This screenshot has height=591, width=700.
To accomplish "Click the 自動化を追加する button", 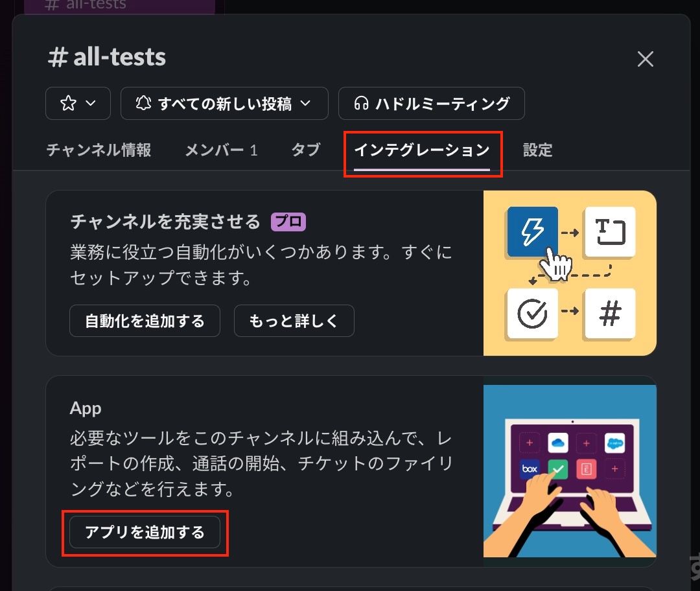I will coord(145,321).
